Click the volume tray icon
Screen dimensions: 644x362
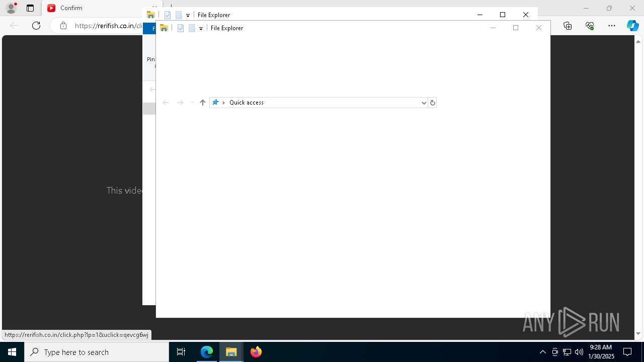click(579, 352)
